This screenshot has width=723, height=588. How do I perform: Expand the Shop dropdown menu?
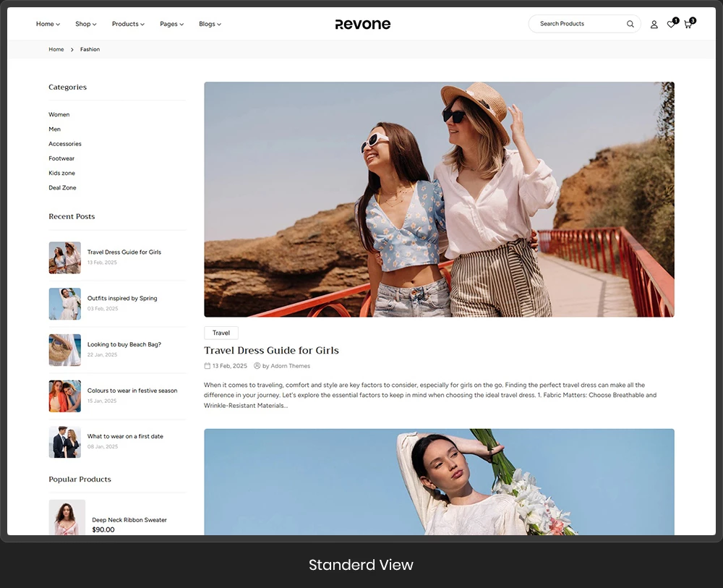pyautogui.click(x=85, y=24)
